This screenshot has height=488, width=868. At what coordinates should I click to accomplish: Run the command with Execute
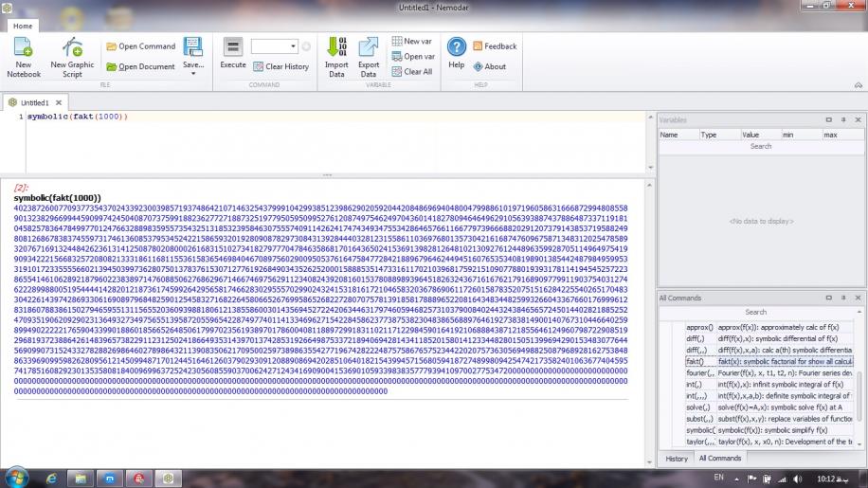click(x=233, y=51)
